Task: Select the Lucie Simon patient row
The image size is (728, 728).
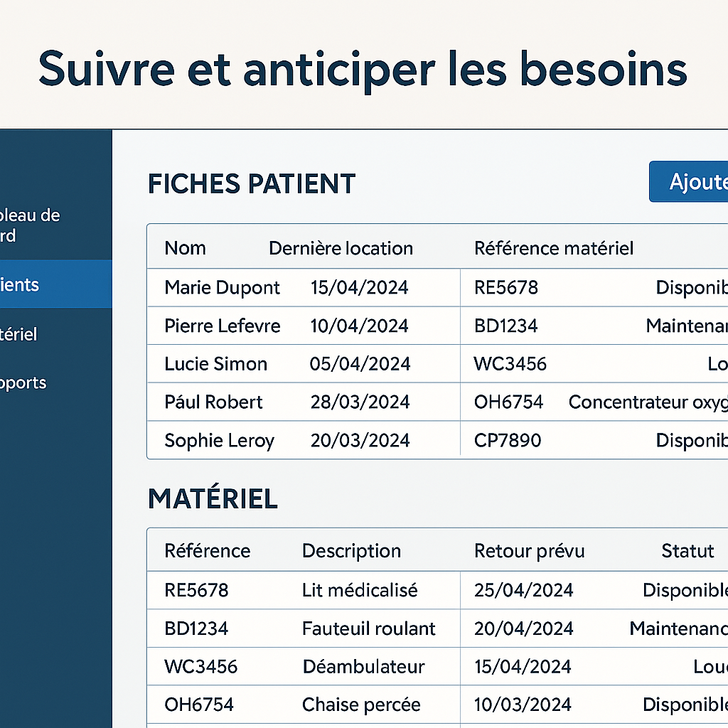Action: tap(437, 363)
